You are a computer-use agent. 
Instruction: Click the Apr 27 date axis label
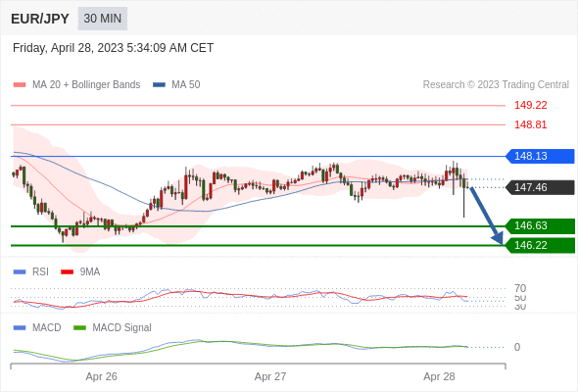click(x=270, y=376)
